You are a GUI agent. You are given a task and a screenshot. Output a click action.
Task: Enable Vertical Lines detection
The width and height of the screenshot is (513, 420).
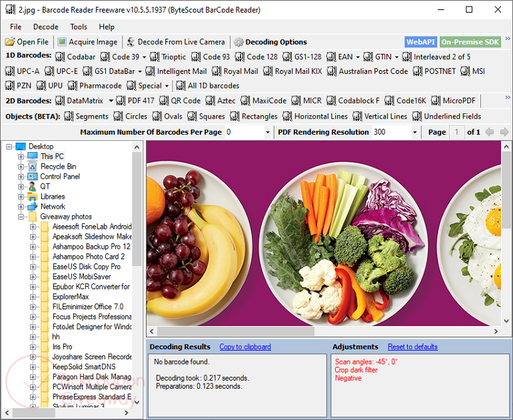click(380, 116)
